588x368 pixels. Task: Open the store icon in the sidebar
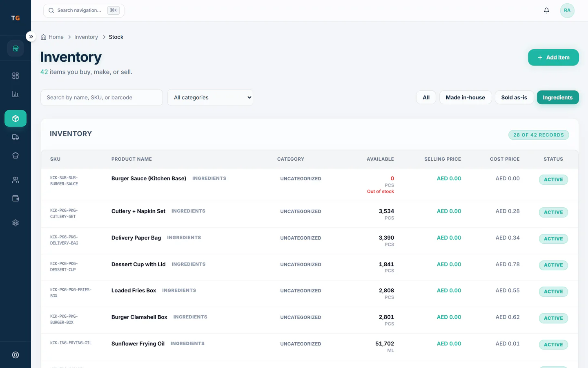(x=16, y=48)
